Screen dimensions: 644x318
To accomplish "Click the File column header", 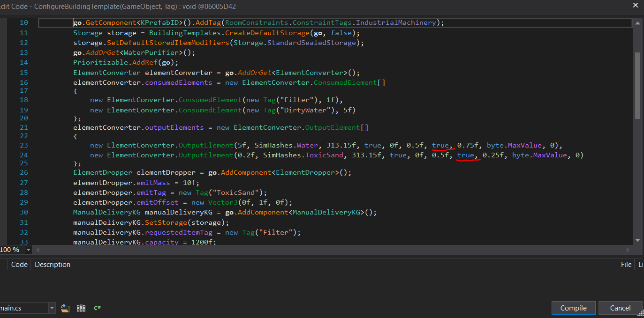I will 626,265.
